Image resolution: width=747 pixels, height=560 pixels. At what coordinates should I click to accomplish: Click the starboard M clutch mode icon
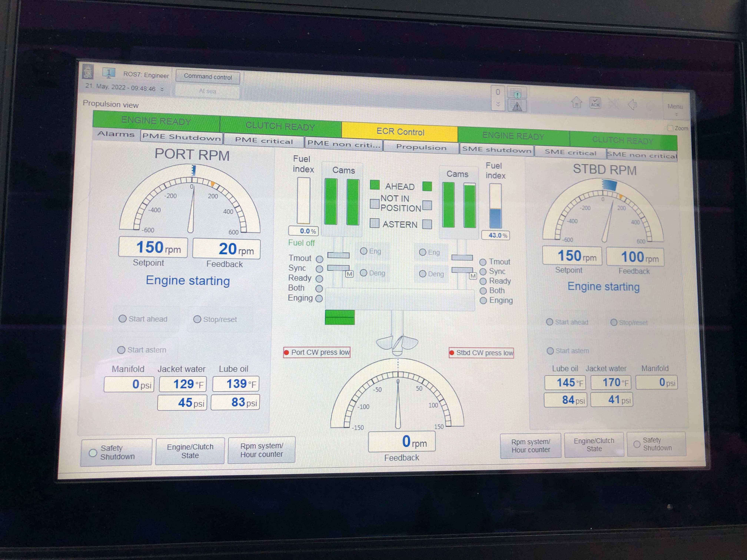coord(473,276)
